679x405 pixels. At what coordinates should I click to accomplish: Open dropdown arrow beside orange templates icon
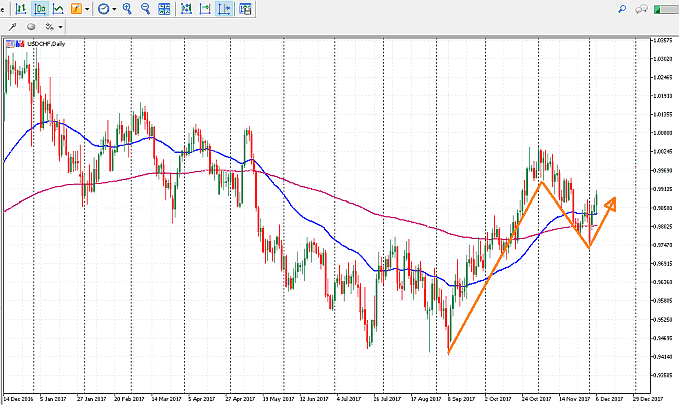[89, 9]
